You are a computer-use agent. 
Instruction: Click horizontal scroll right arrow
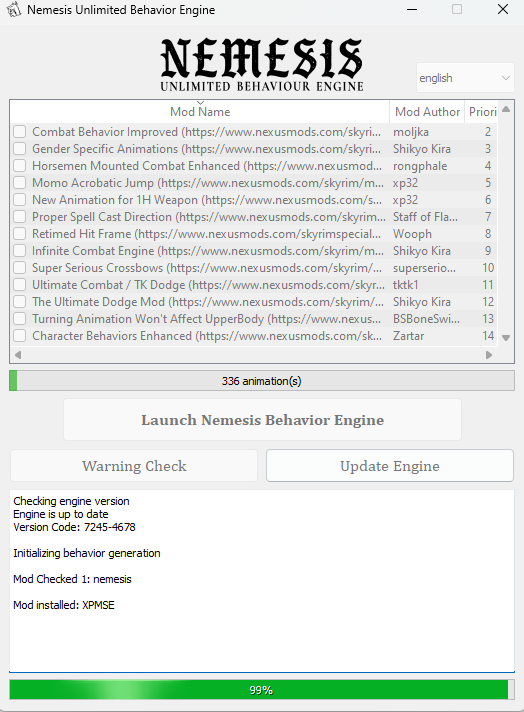[x=489, y=355]
